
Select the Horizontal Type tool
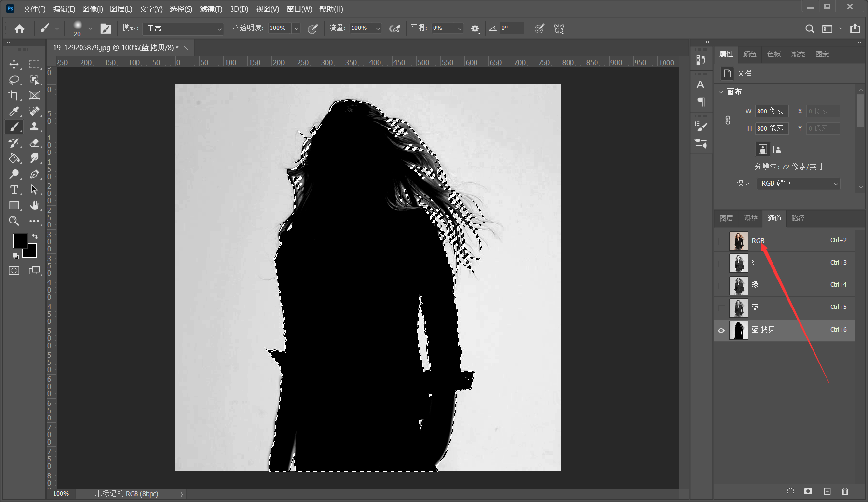[x=14, y=190]
